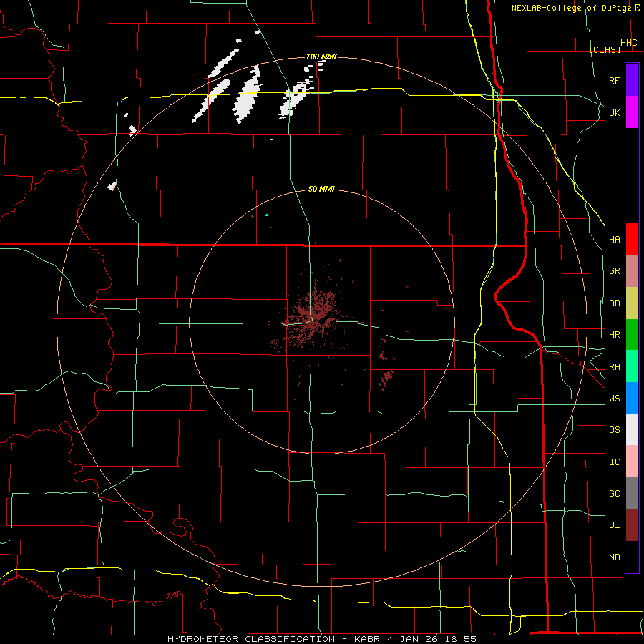
Task: Click the "[CLAS]" label
Action: click(605, 49)
